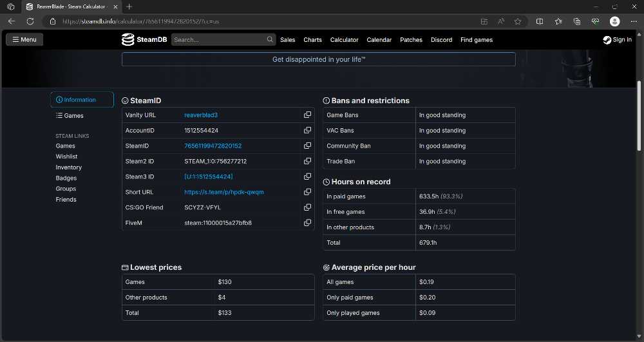Screen dimensions: 644x342
Task: Click the SteamDB logo
Action: pyautogui.click(x=144, y=39)
